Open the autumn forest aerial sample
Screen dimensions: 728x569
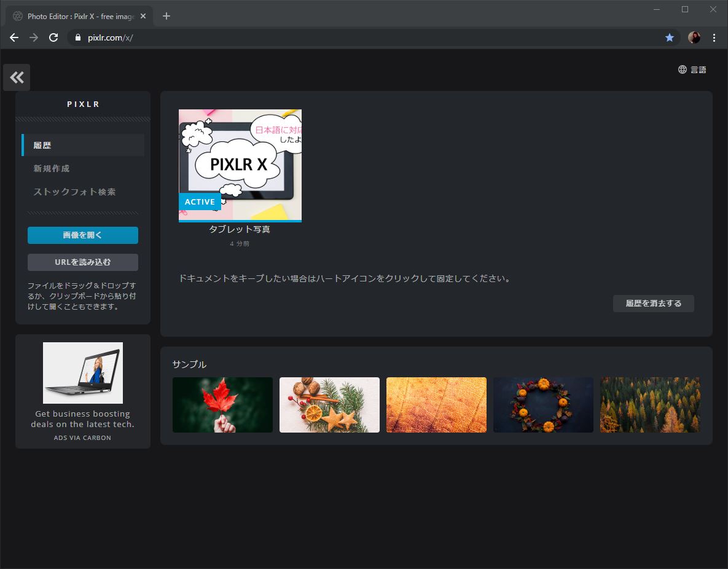pos(650,404)
